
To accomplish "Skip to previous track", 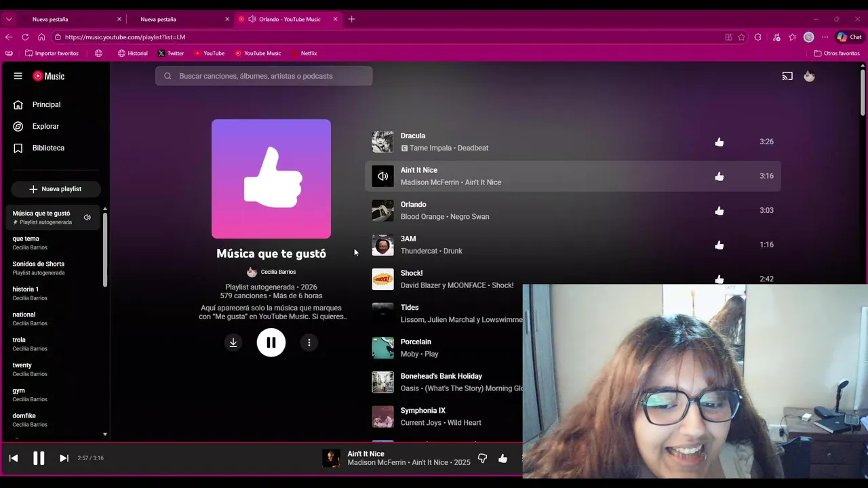I will (14, 458).
